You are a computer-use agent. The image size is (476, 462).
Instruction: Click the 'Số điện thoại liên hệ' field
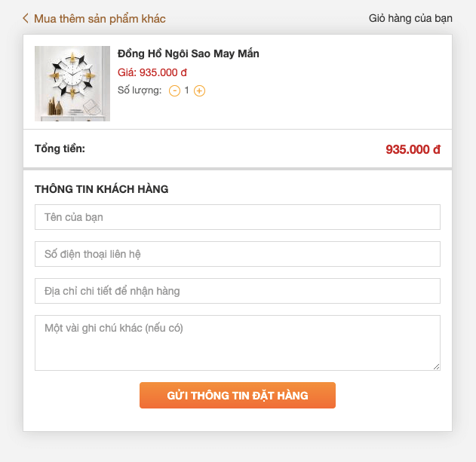[237, 254]
